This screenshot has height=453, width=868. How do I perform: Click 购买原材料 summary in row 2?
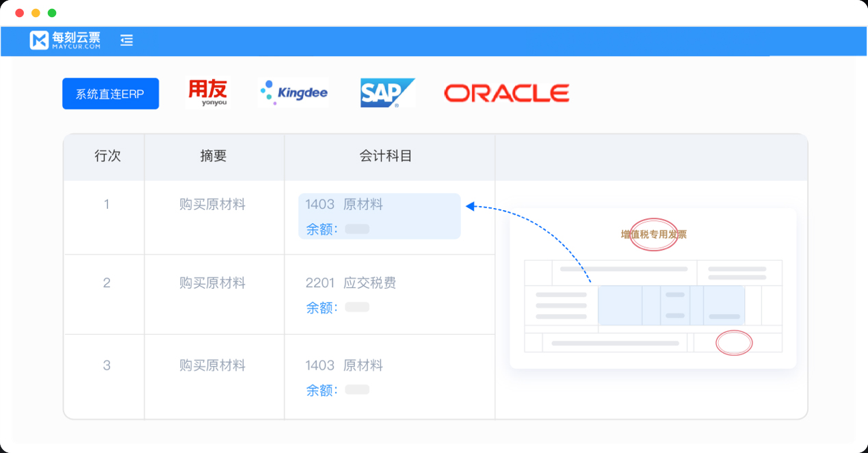click(212, 283)
